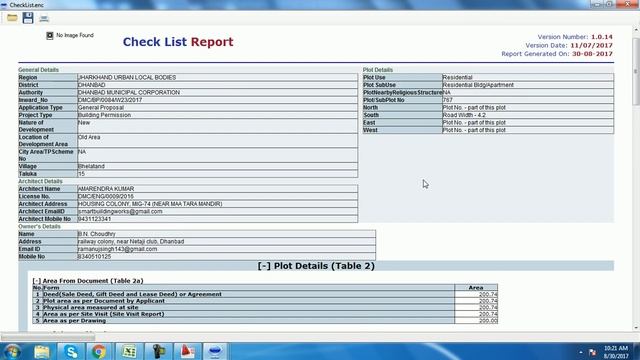
Task: Select the Region value JHARKHAND URBAN LOCAL BODIES
Action: click(x=127, y=77)
